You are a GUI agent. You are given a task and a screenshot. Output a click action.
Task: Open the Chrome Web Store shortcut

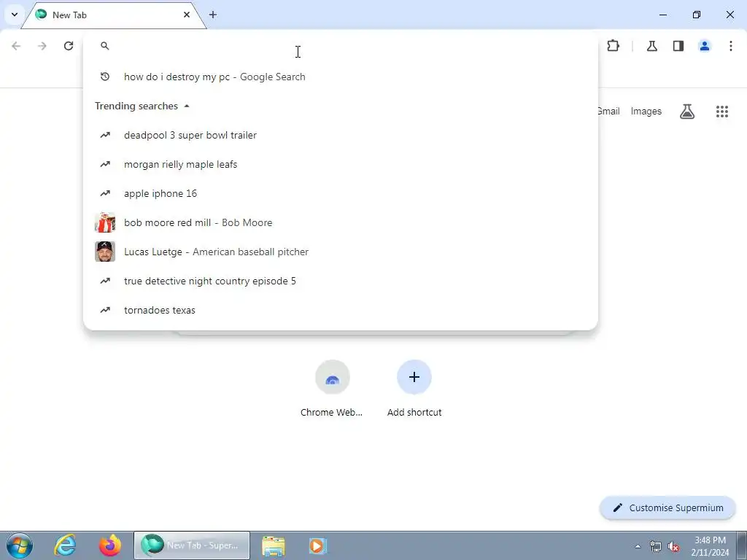pos(332,389)
